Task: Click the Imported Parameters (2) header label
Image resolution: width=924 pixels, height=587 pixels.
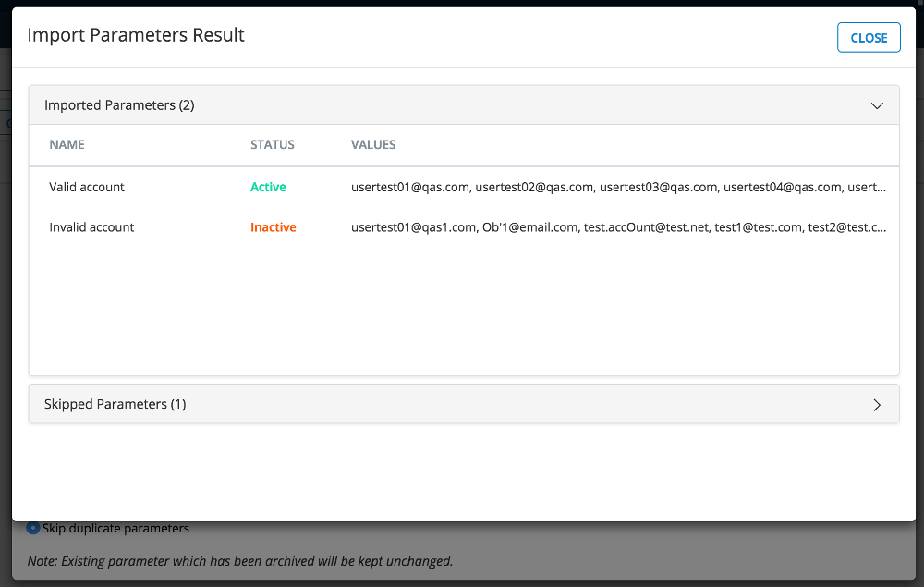Action: (x=119, y=105)
